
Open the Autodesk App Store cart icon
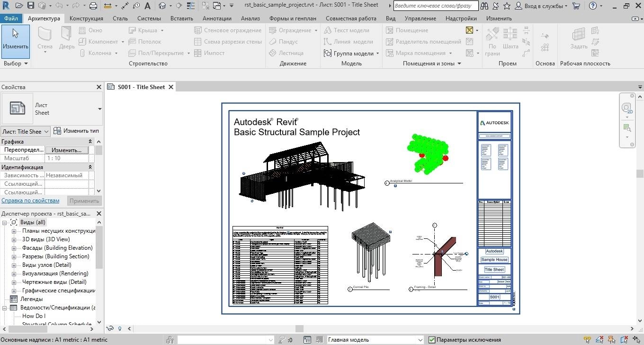click(x=576, y=6)
